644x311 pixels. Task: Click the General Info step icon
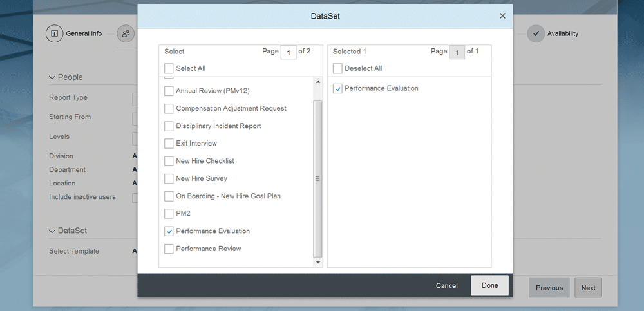54,33
